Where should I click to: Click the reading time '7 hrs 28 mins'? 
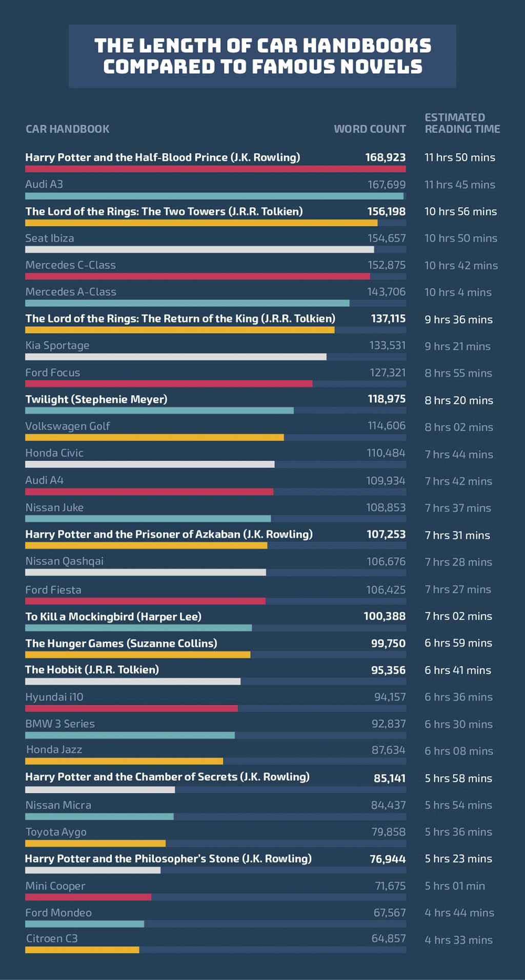(x=458, y=562)
